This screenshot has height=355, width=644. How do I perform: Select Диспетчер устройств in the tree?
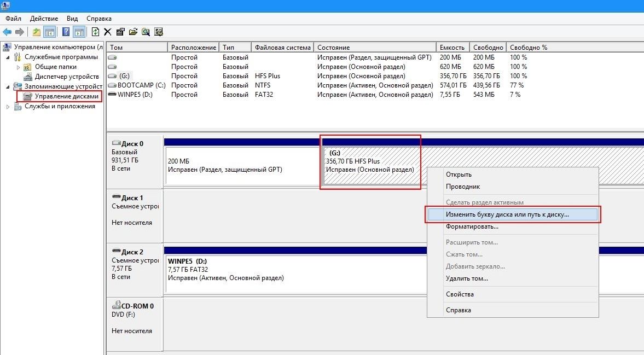[67, 77]
